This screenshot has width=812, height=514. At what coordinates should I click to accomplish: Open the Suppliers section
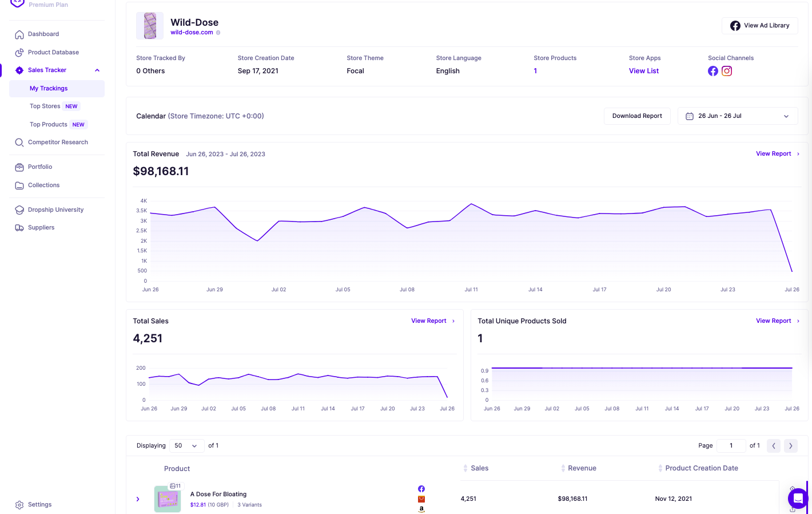tap(41, 227)
